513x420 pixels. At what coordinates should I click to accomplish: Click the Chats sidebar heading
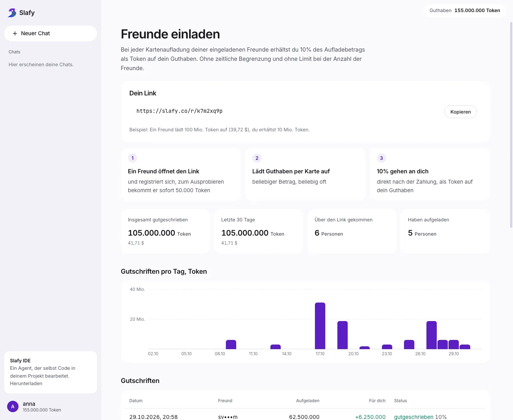pyautogui.click(x=14, y=52)
